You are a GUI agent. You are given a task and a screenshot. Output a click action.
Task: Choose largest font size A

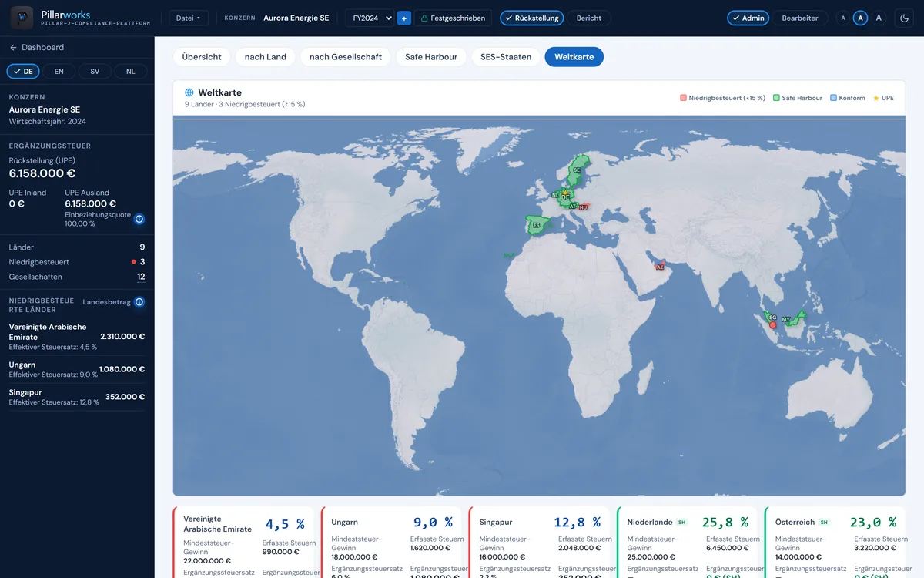pos(879,18)
